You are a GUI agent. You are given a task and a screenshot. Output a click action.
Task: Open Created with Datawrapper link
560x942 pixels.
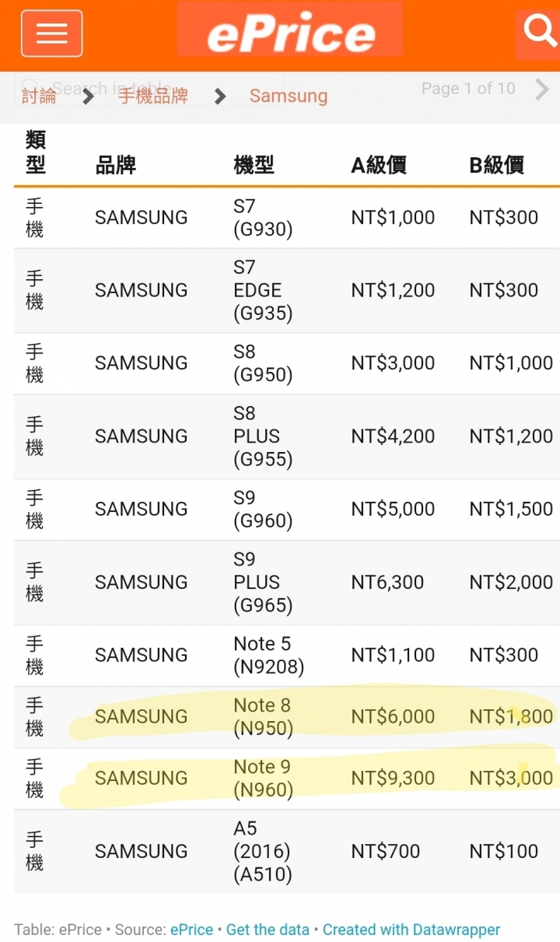coord(411,930)
